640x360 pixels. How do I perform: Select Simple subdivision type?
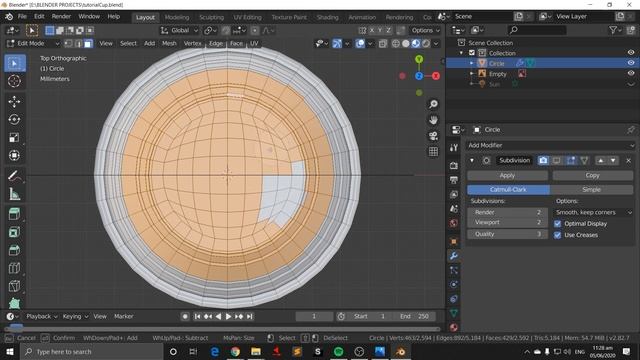pyautogui.click(x=591, y=189)
